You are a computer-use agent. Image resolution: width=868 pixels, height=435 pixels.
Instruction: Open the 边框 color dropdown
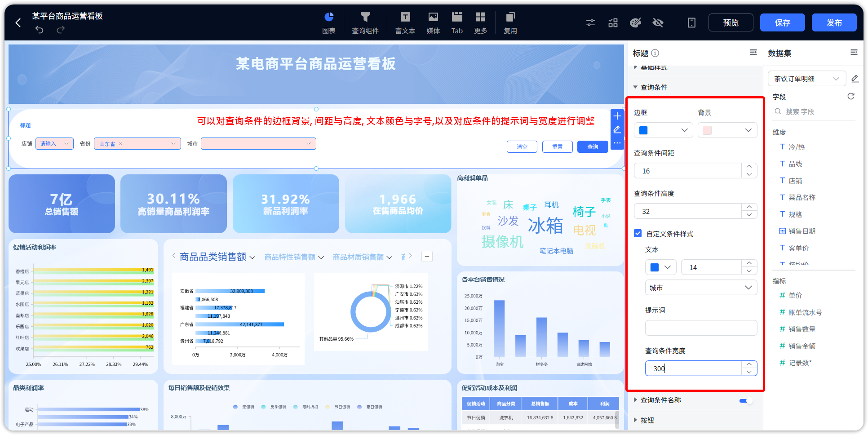(x=664, y=130)
